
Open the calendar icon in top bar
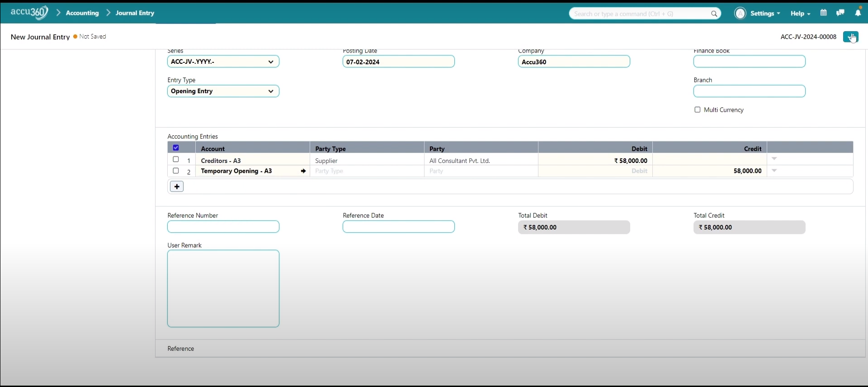pos(824,13)
